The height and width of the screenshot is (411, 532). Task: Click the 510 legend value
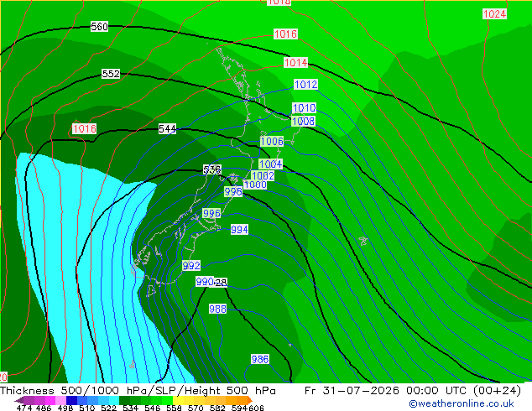[87, 408]
